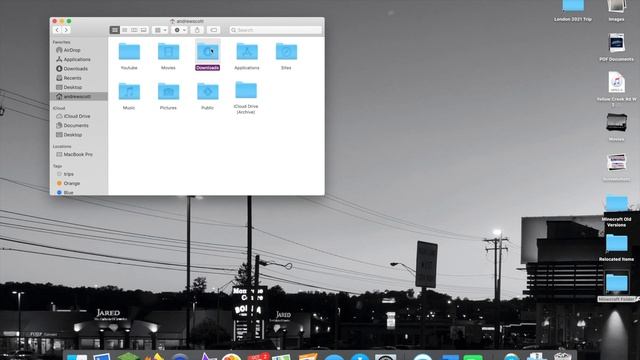640x360 pixels.
Task: Select the Youtube folder
Action: [x=129, y=56]
